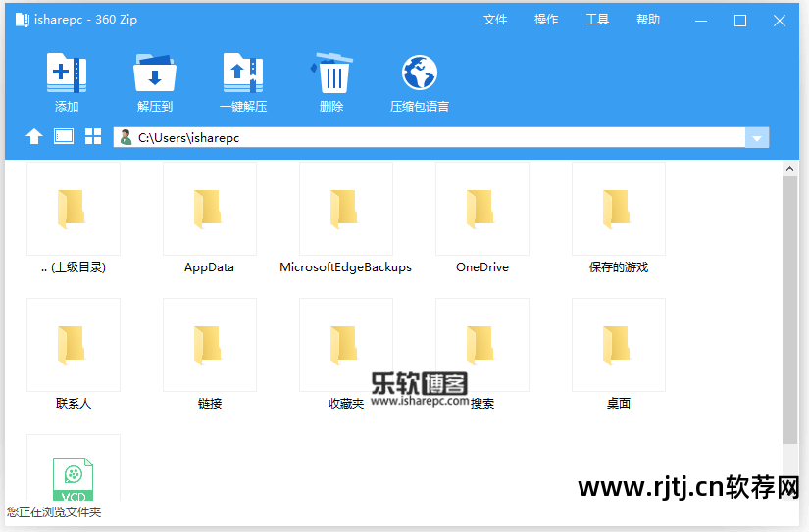Click the AppData folder name label

tap(209, 267)
